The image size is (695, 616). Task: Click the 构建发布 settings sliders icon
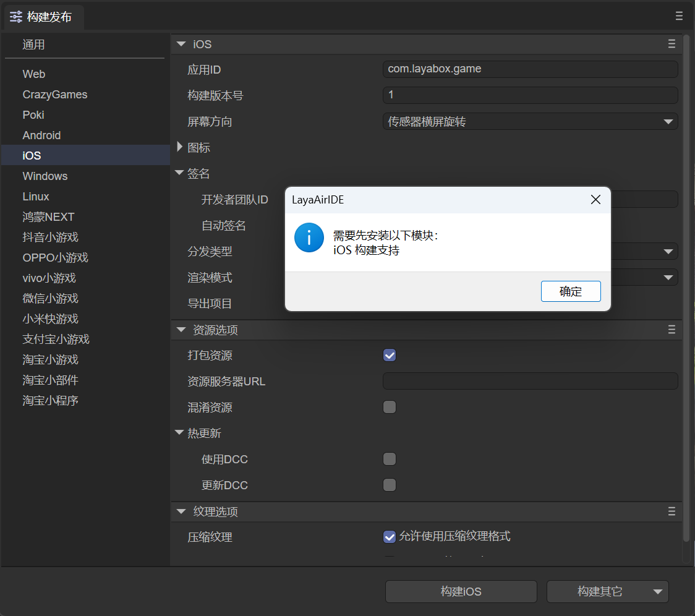click(16, 17)
